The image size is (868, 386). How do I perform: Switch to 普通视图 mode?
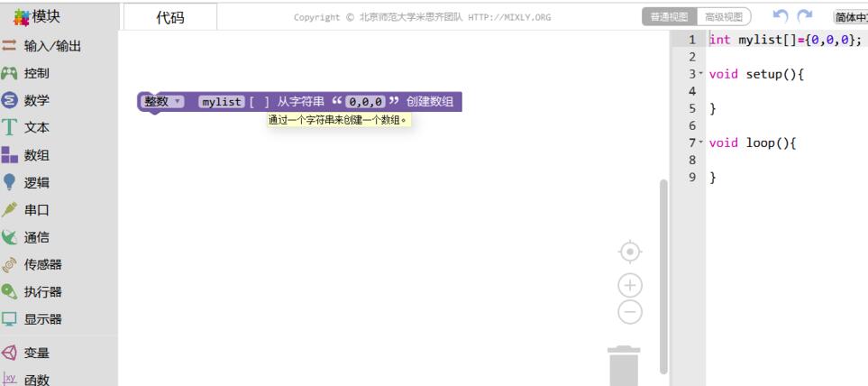[x=669, y=16]
